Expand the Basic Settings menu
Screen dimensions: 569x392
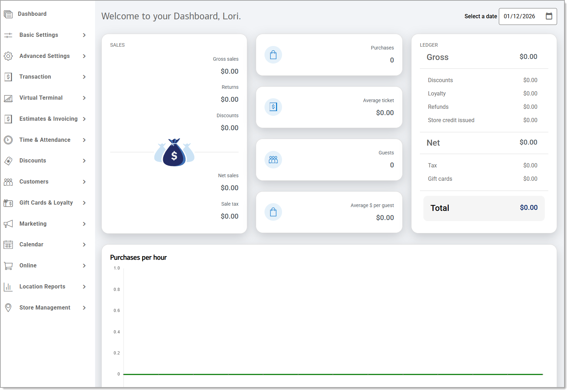[39, 35]
